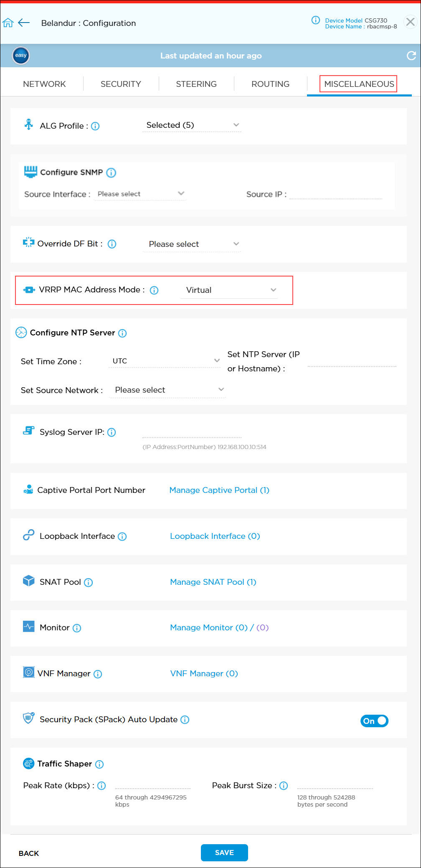Click the Traffic Shaper info icon
This screenshot has height=868, width=421.
[x=99, y=764]
